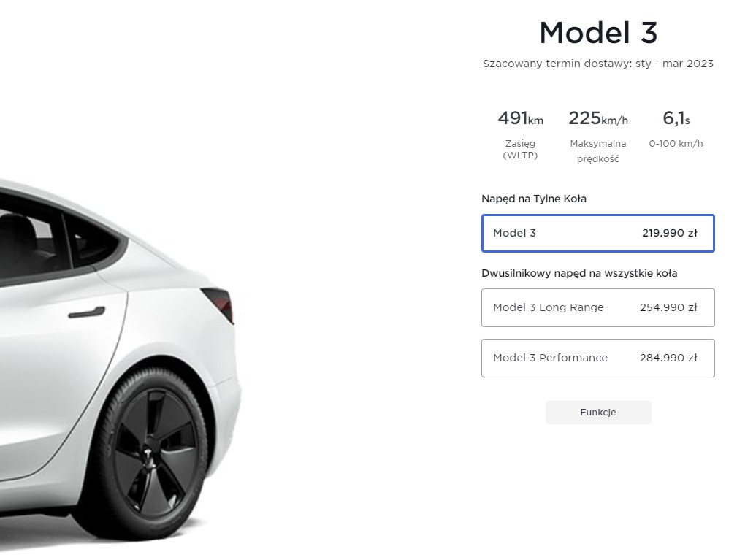Viewport: 737px width, 560px height.
Task: Click the 6,1s acceleration specification
Action: coord(675,118)
